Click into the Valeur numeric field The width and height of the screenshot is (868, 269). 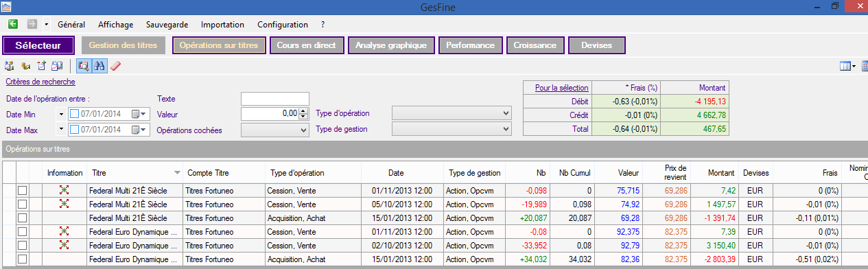[270, 113]
